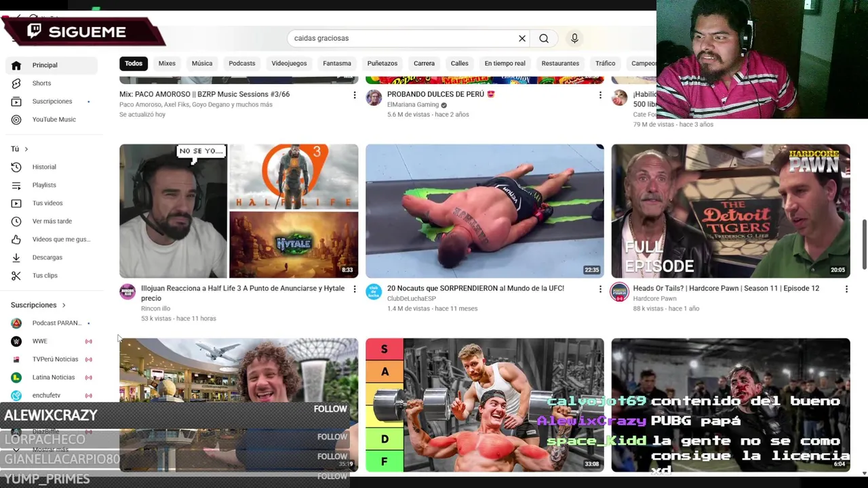Open ElMariana Gaming channel name link
Viewport: 868px width, 488px height.
[413, 105]
